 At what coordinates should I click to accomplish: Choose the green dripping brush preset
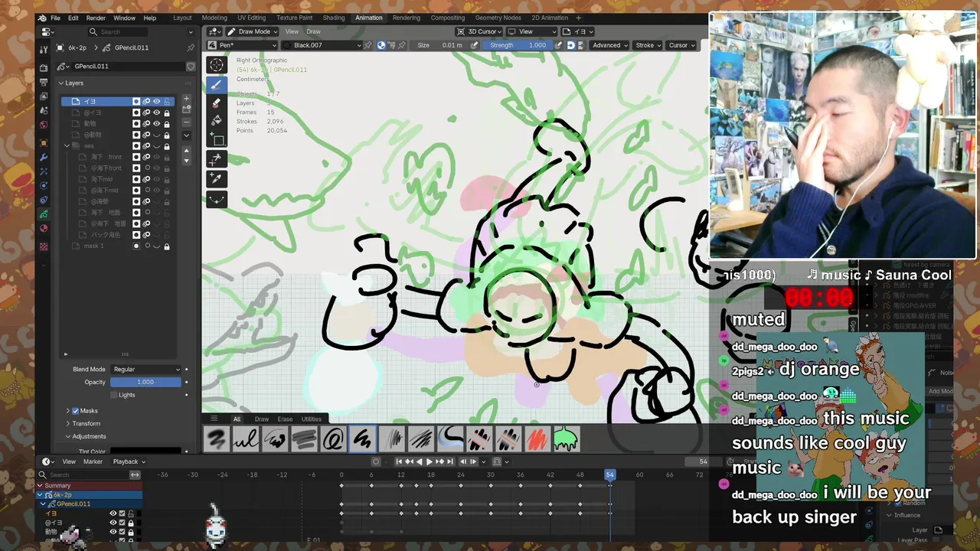pos(567,439)
